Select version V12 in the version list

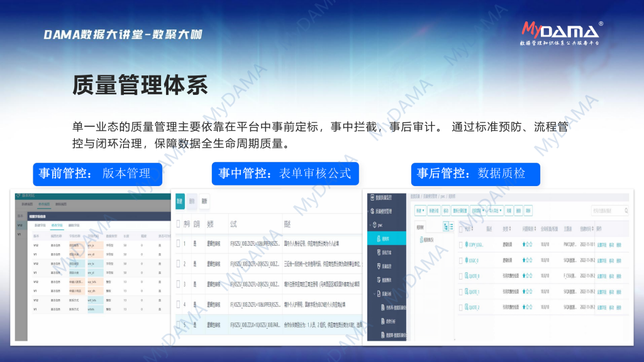pos(20,224)
